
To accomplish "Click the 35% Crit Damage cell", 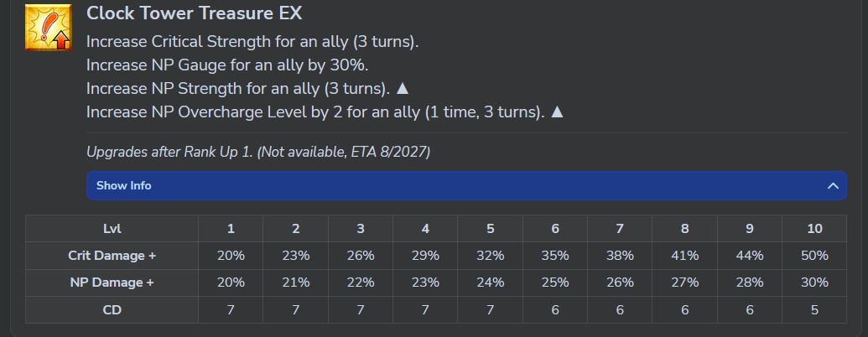I will [554, 256].
